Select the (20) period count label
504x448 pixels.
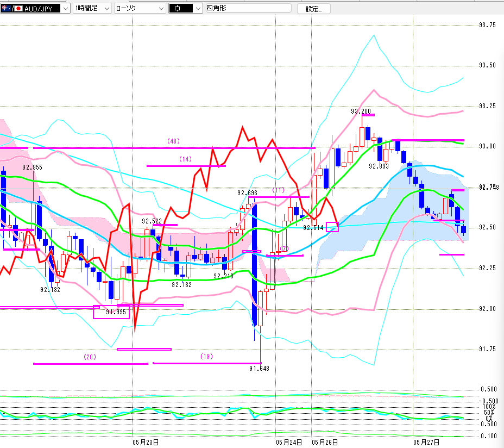click(90, 357)
